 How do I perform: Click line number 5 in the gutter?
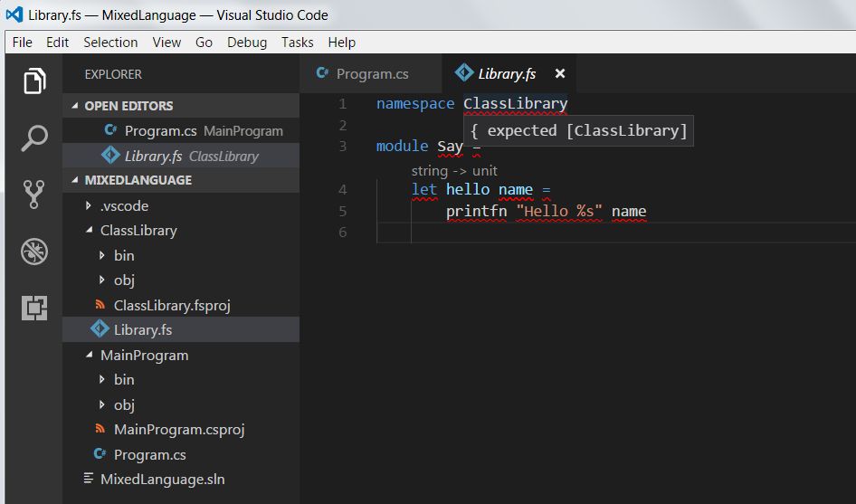pyautogui.click(x=342, y=211)
